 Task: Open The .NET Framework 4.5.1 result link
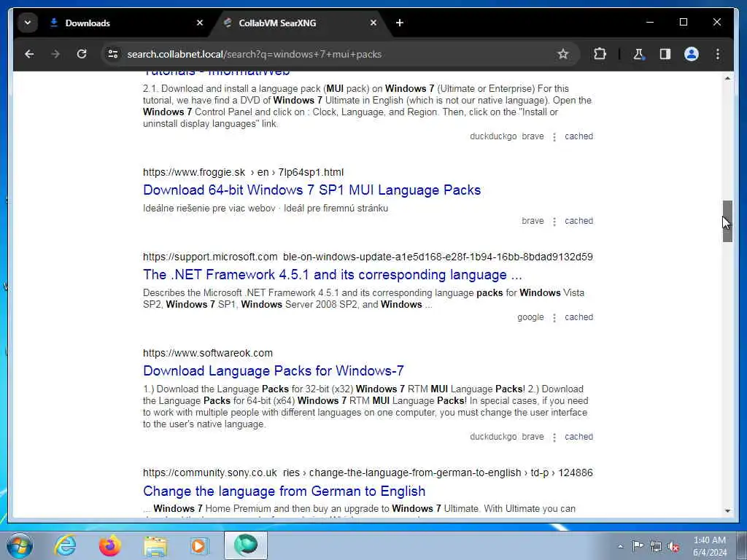[333, 275]
